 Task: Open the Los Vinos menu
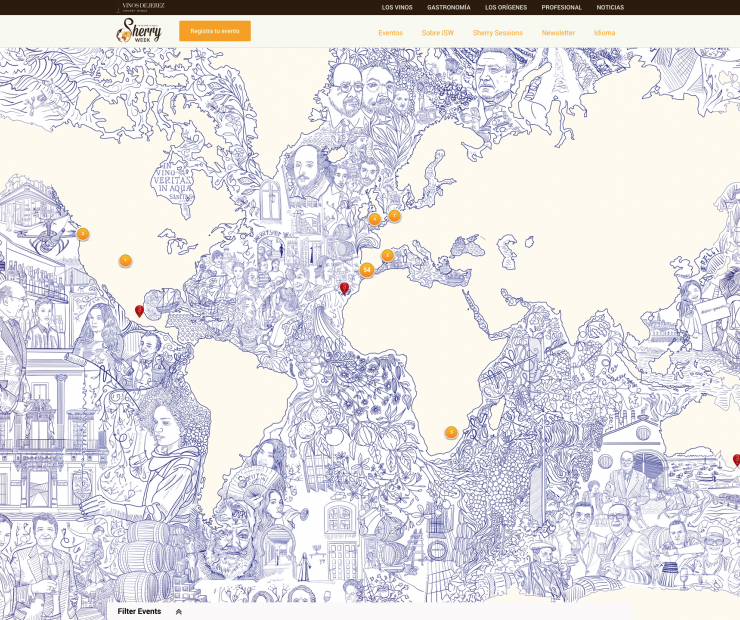pos(397,8)
